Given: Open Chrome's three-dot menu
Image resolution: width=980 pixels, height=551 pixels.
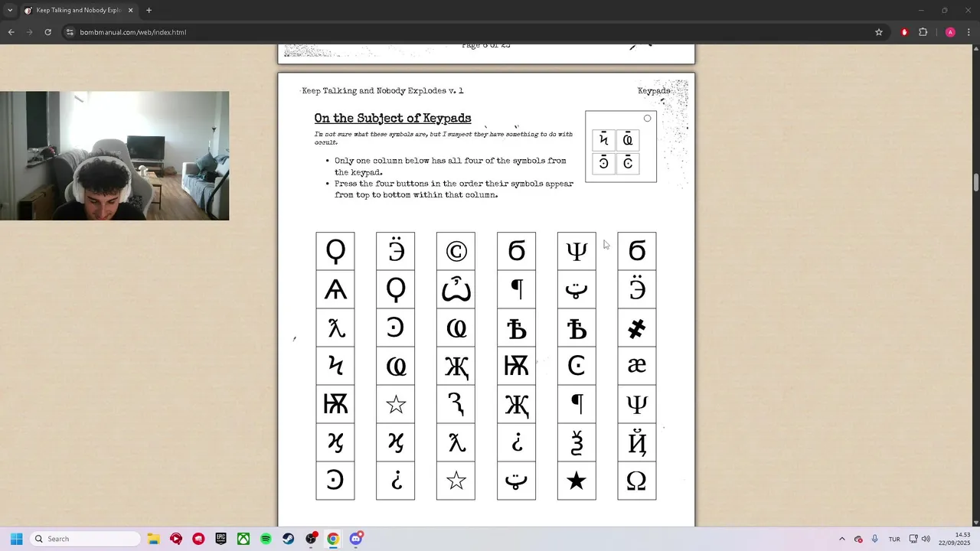Looking at the screenshot, I should [969, 32].
